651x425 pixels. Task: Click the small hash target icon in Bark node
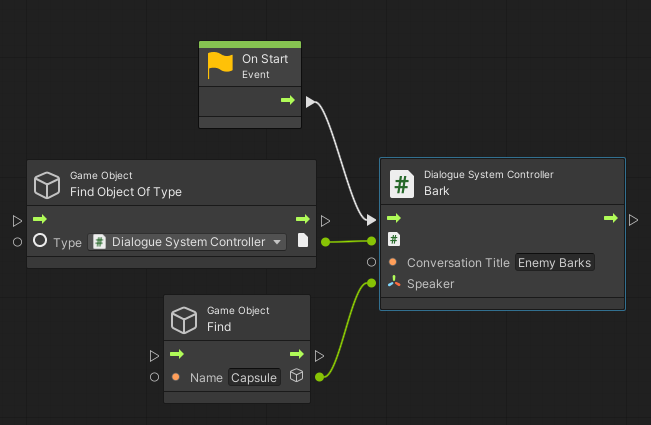[394, 239]
